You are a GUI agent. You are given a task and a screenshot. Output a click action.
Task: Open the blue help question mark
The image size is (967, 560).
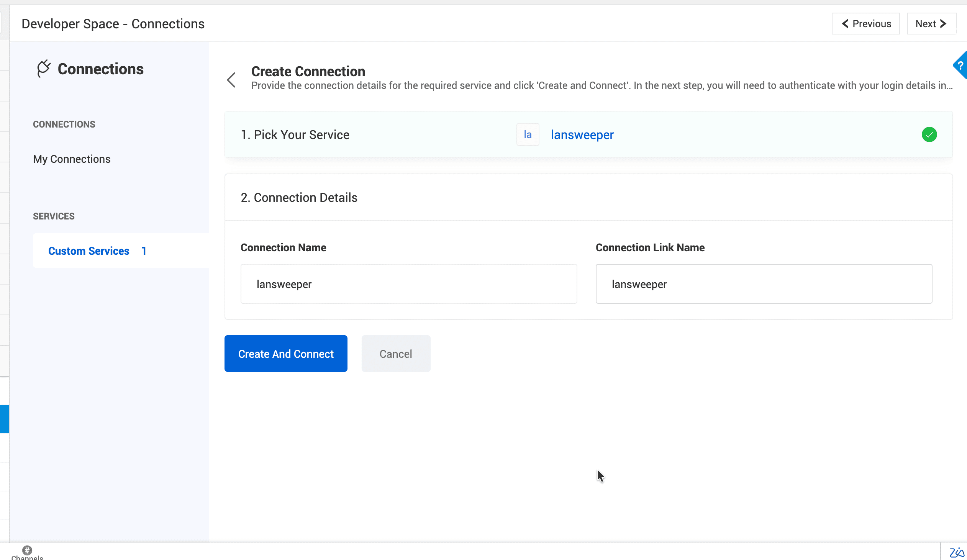tap(960, 65)
